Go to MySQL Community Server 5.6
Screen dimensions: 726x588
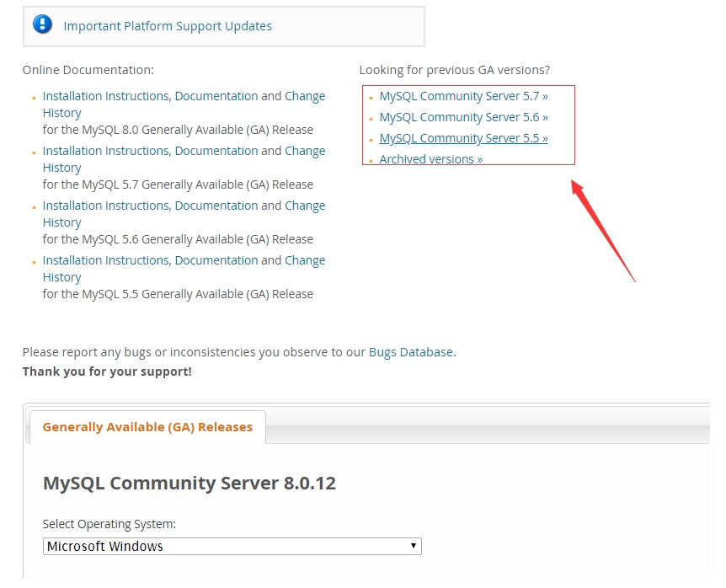(463, 117)
